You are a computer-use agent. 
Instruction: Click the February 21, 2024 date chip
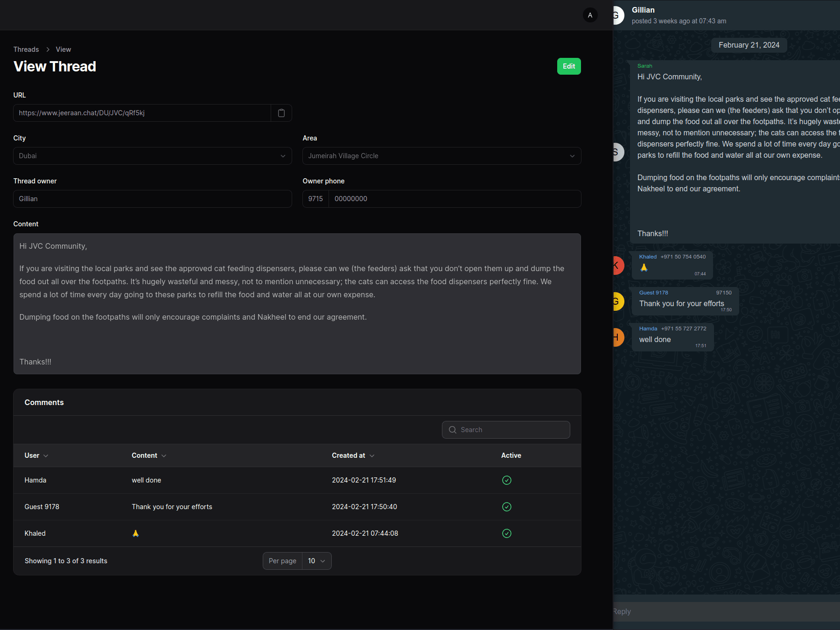pos(749,45)
